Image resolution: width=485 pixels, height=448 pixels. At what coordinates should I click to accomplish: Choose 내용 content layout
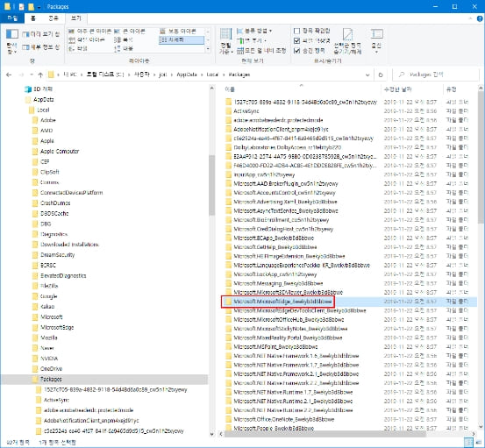pyautogui.click(x=124, y=48)
